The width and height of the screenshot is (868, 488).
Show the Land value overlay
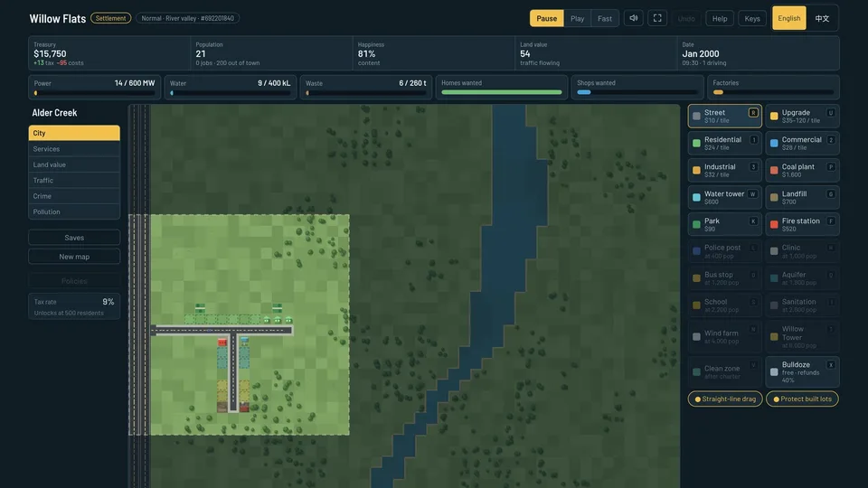tap(74, 164)
